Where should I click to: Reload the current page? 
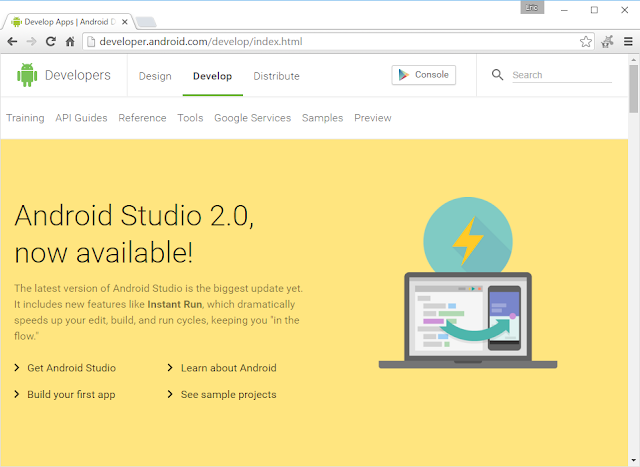pyautogui.click(x=51, y=42)
